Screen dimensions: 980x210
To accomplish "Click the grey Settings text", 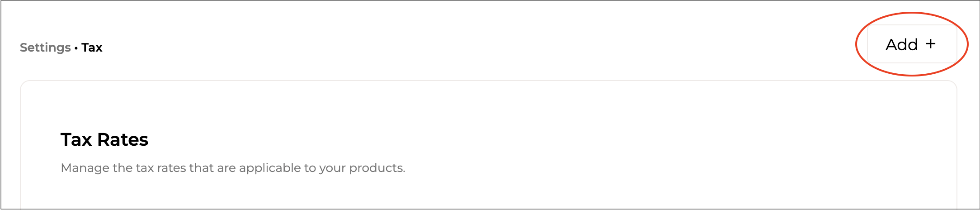I will [45, 48].
